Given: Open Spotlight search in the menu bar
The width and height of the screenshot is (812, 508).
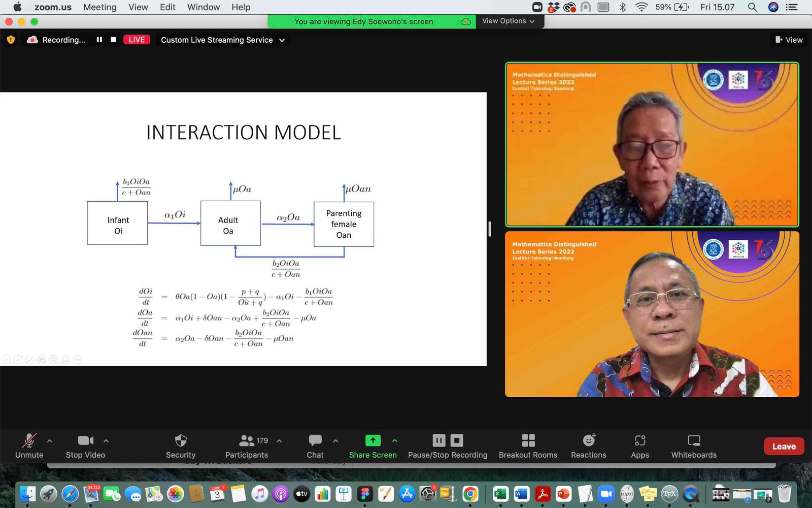Looking at the screenshot, I should tap(752, 7).
